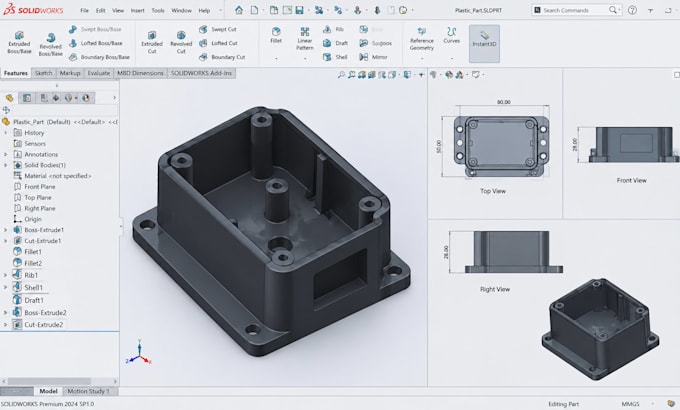Create a new document with the New icon
The width and height of the screenshot is (680, 410).
(255, 10)
